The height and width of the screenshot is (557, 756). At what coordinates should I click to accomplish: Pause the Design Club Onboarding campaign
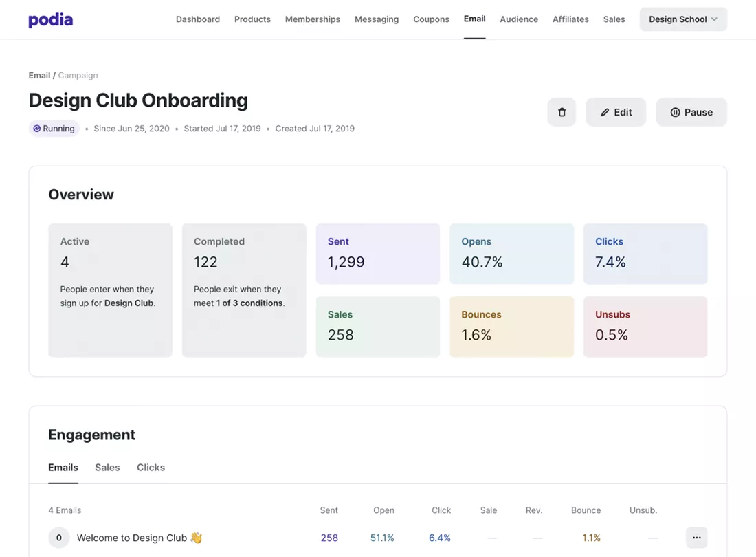(691, 112)
